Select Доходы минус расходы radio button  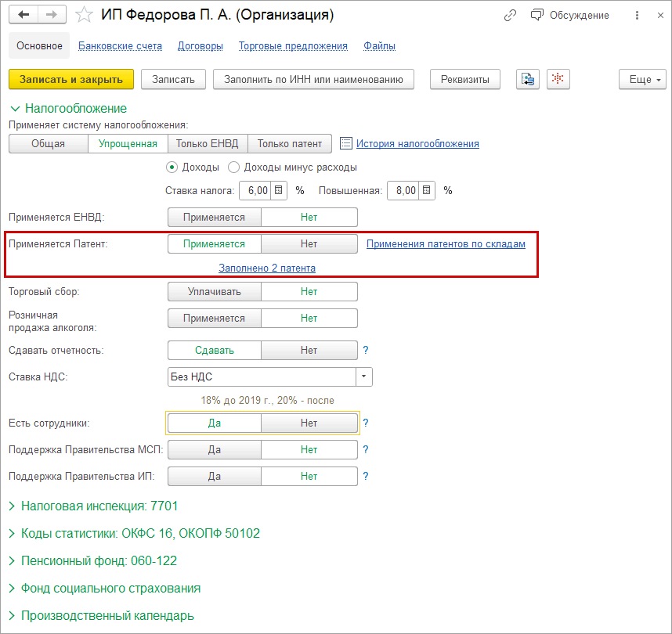[233, 167]
